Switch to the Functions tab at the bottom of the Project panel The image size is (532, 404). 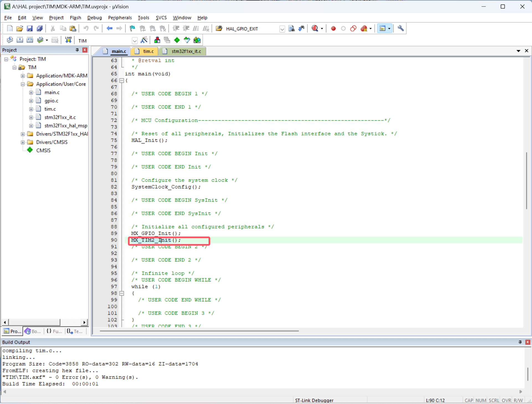(54, 331)
